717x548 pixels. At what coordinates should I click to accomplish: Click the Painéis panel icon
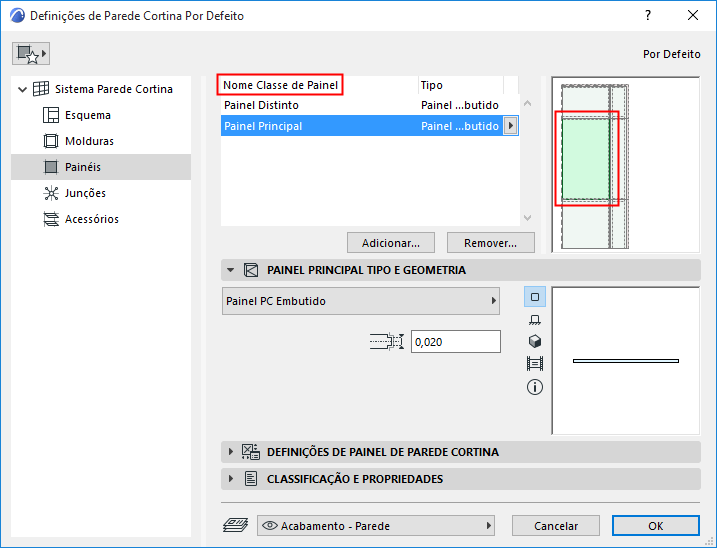point(51,167)
